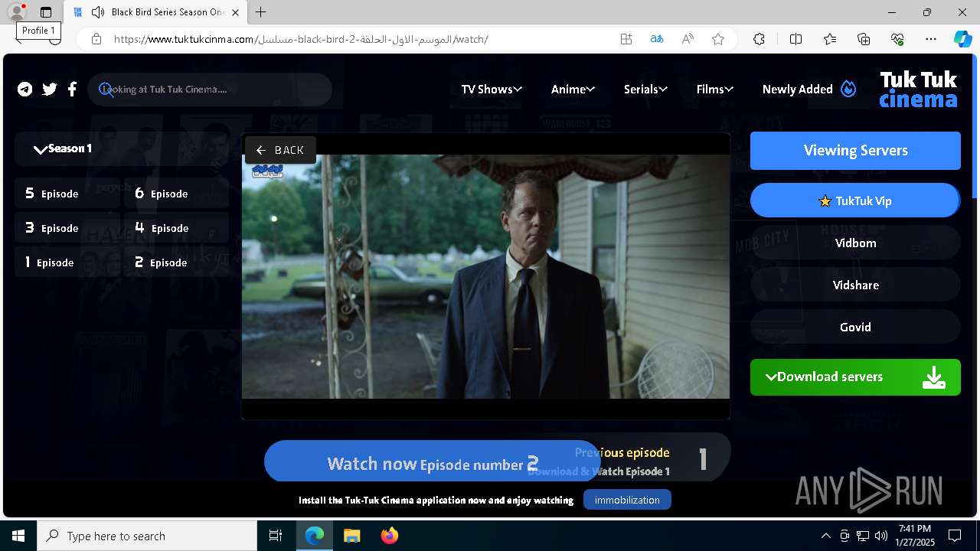Open Episode 2

(176, 262)
